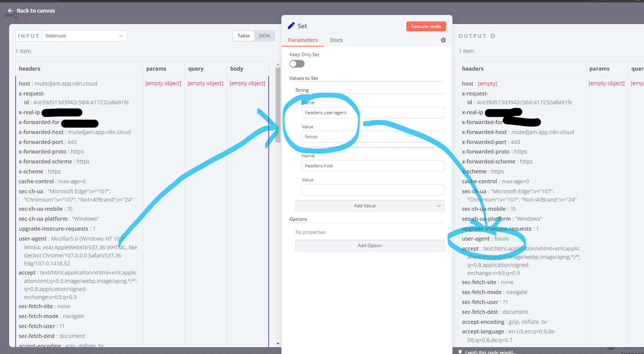The image size is (644, 354).
Task: Enable the Keep Only Set toggle
Action: [x=297, y=64]
